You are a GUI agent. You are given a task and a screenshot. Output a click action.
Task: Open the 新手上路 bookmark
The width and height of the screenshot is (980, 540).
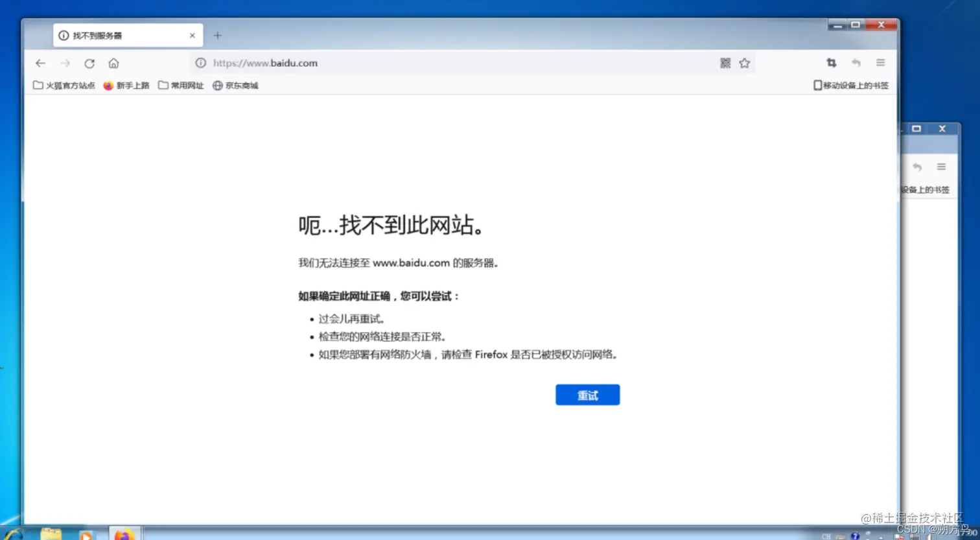tap(126, 86)
